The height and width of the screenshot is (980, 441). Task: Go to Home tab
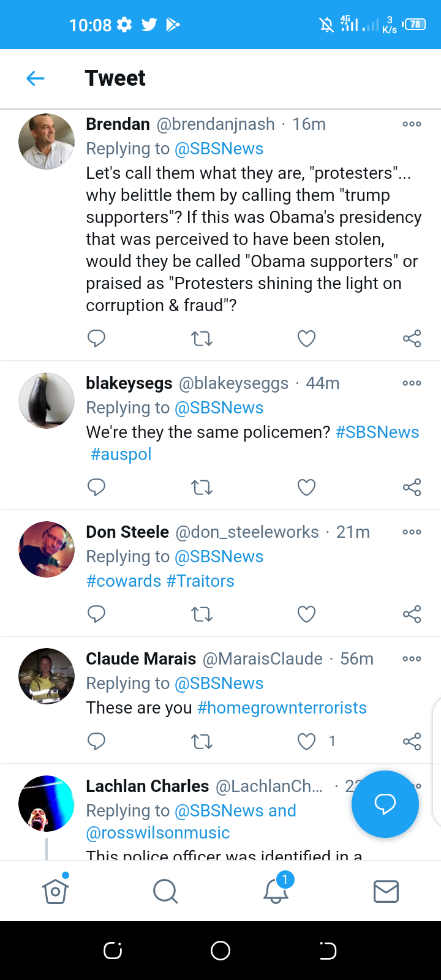55,891
